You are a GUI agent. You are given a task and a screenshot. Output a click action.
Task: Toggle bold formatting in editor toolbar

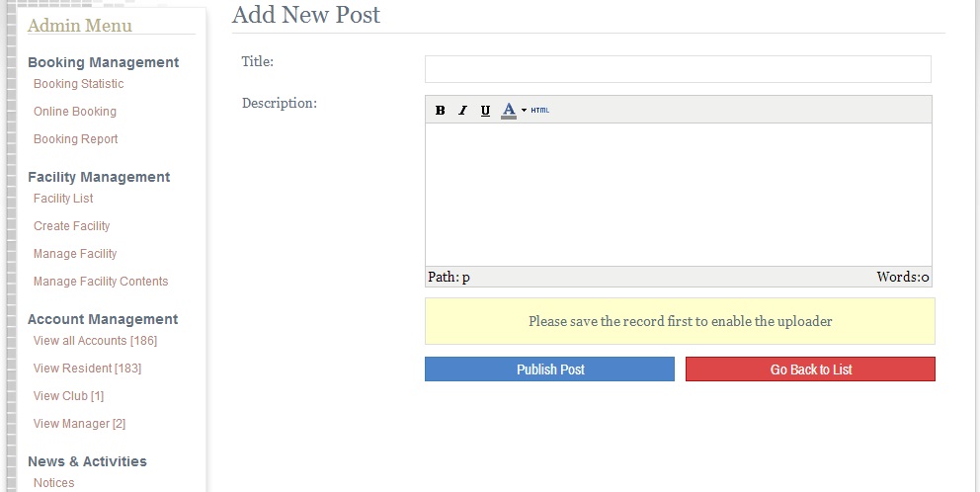(440, 110)
